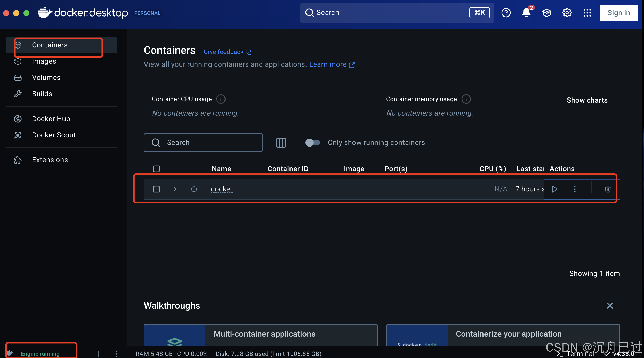The width and height of the screenshot is (644, 358).
Task: Close the Walkthroughs section
Action: tap(610, 306)
